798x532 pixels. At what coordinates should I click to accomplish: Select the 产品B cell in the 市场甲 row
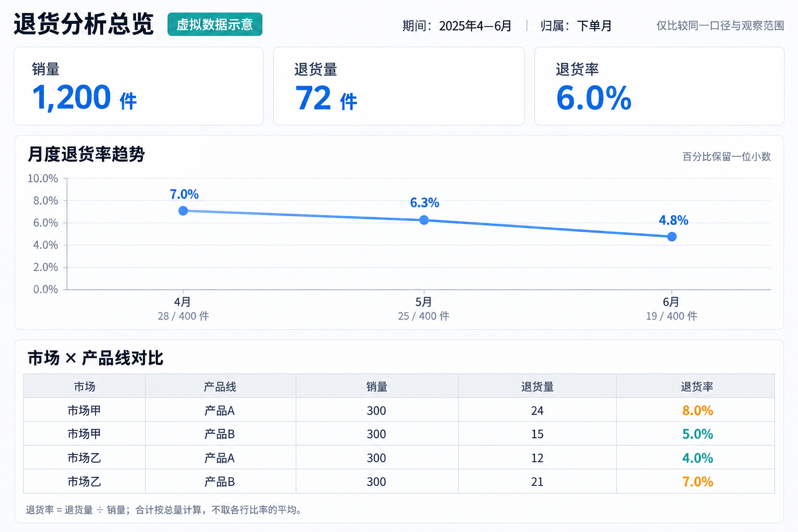coord(220,434)
